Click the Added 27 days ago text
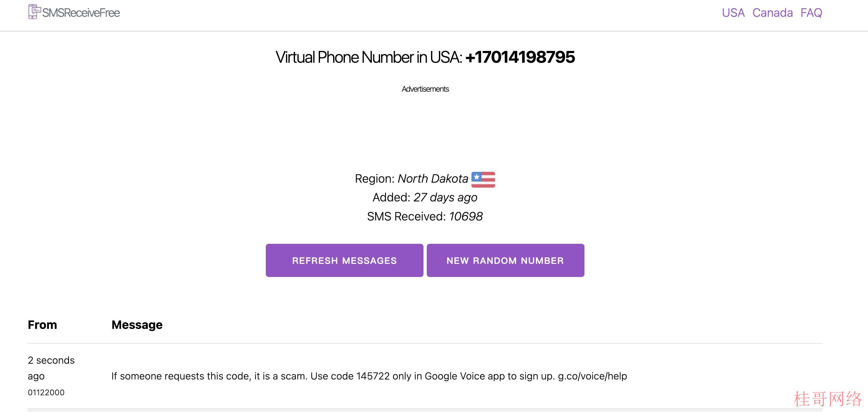 click(425, 197)
